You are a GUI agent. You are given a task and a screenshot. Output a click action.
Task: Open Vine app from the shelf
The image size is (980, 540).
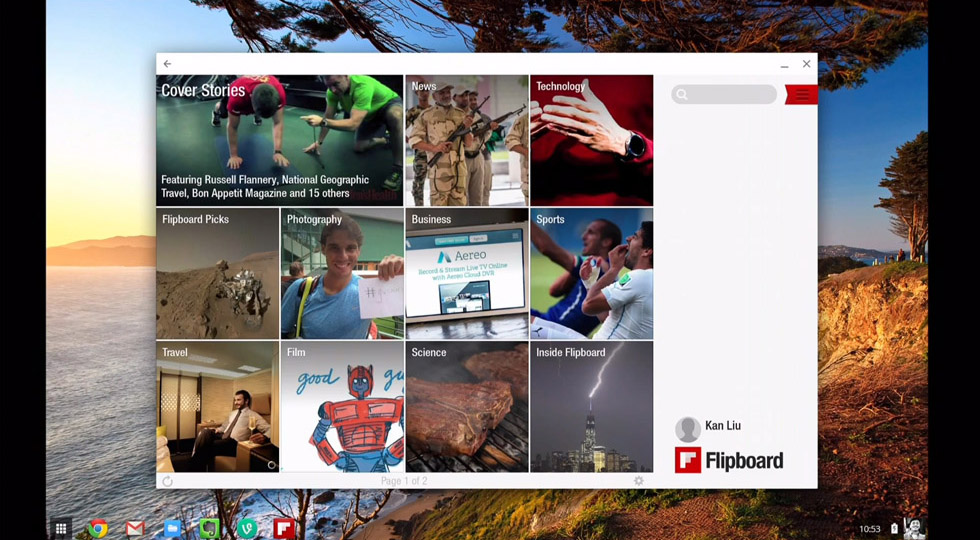(x=247, y=528)
